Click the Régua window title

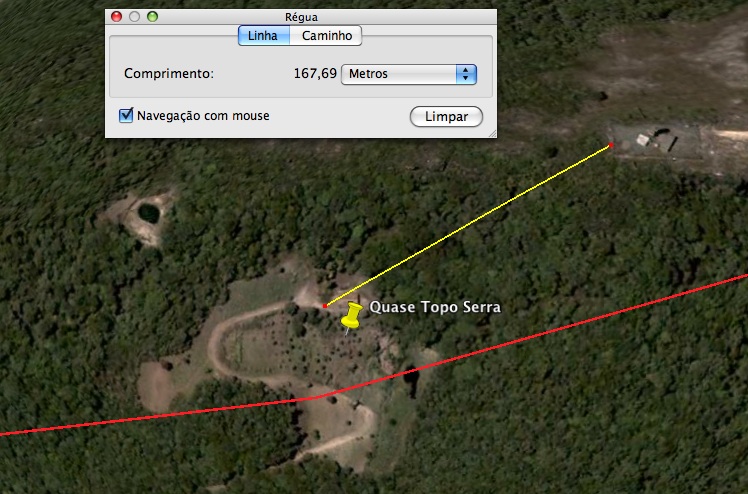click(301, 17)
